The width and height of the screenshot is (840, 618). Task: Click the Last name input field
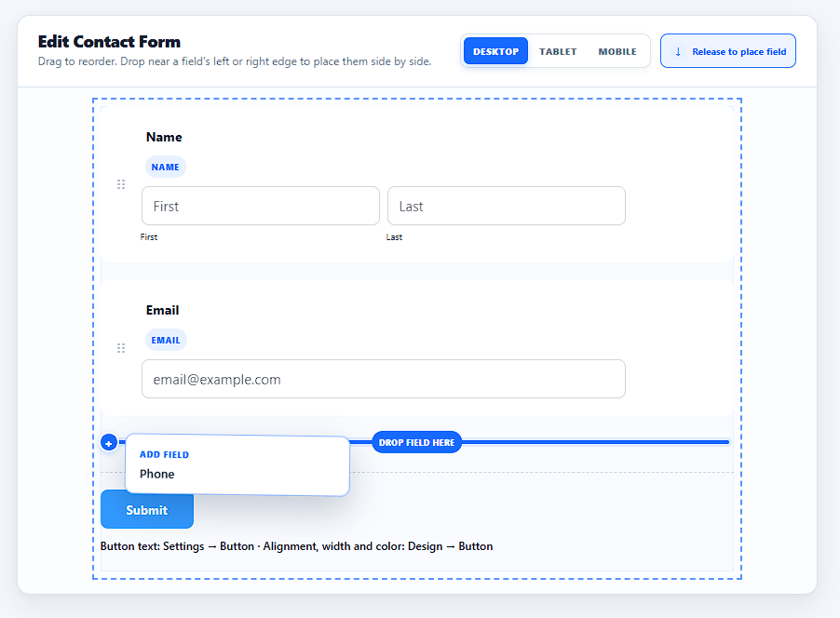coord(507,206)
